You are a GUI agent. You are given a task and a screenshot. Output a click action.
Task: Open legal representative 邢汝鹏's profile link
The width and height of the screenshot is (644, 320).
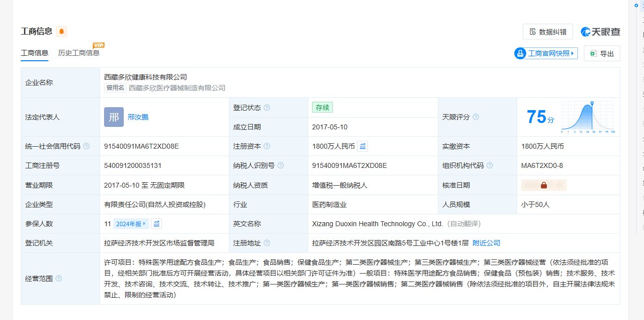pyautogui.click(x=138, y=117)
